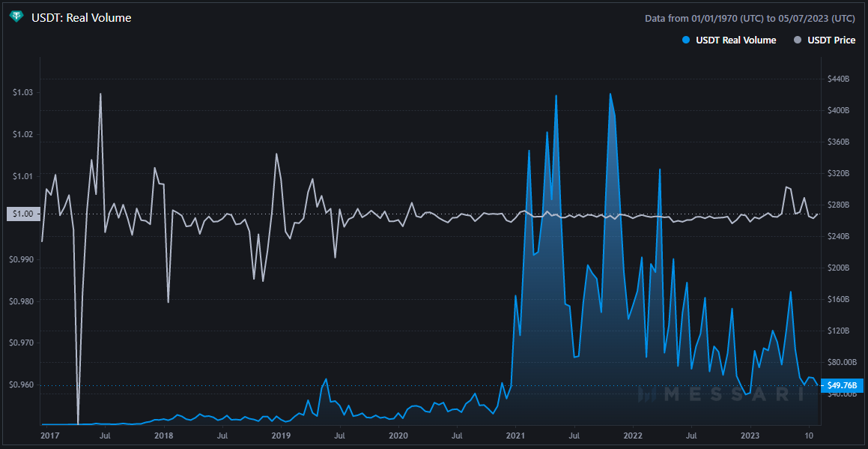Viewport: 868px width, 449px height.
Task: Select the 2023 marker on the time axis
Action: tap(750, 436)
